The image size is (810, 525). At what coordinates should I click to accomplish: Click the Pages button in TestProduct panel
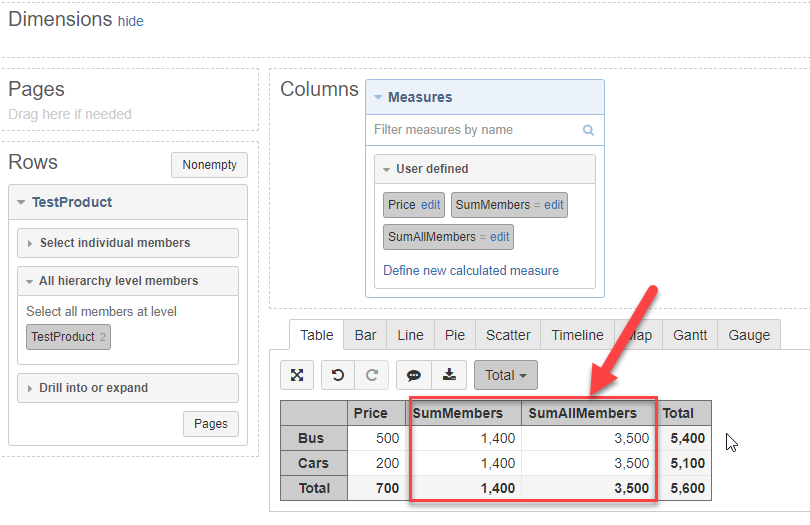coord(210,424)
